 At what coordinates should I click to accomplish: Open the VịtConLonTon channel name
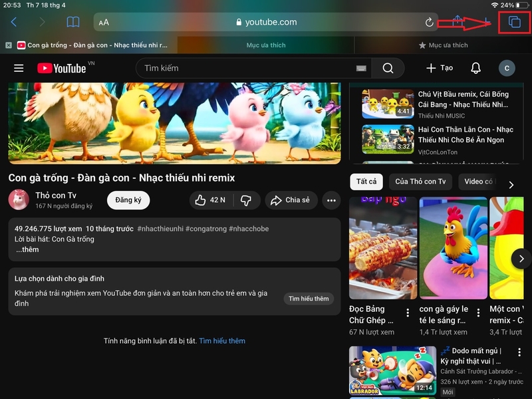pos(438,152)
